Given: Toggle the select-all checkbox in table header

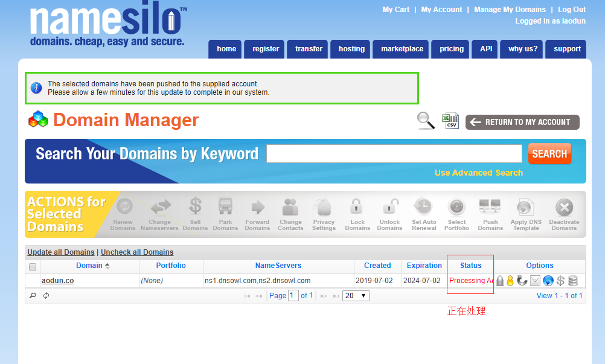Looking at the screenshot, I should pyautogui.click(x=33, y=266).
